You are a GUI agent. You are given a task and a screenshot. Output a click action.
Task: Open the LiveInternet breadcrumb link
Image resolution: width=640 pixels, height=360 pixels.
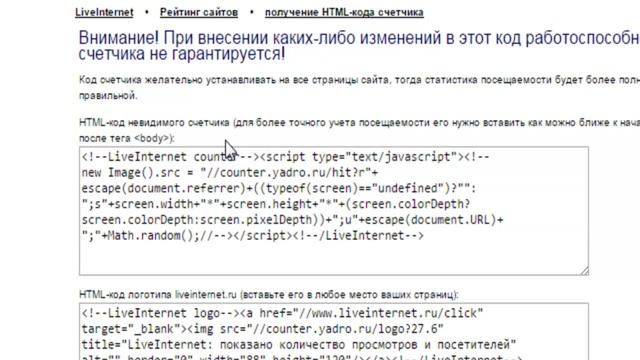pyautogui.click(x=104, y=12)
